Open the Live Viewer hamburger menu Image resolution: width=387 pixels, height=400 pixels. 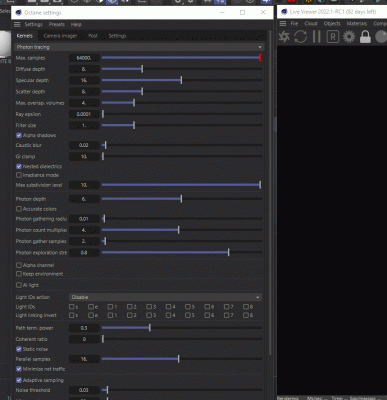[x=283, y=23]
